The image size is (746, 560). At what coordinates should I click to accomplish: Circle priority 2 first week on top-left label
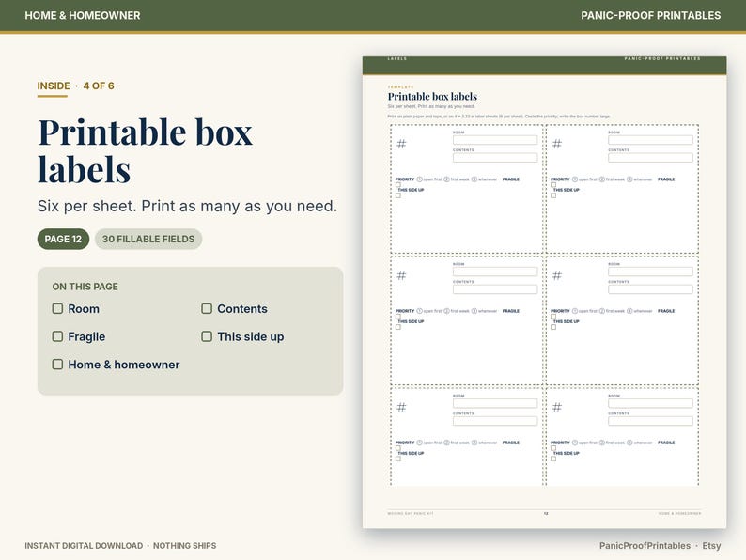point(446,179)
